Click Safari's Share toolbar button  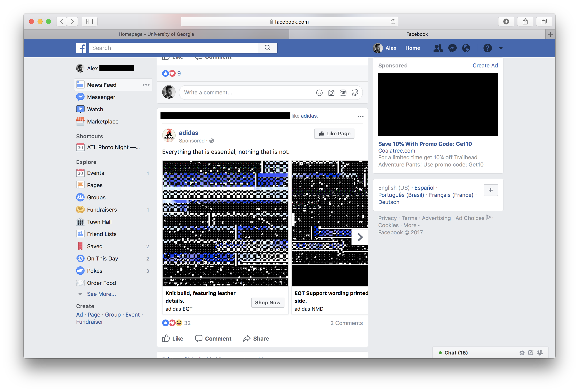[525, 21]
